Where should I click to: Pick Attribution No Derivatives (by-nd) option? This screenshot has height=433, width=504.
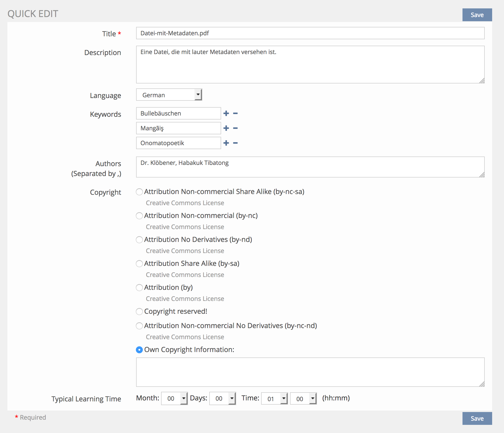(139, 240)
